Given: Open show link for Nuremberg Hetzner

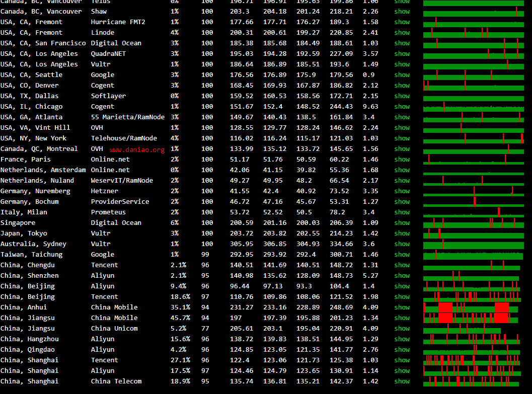Looking at the screenshot, I should (402, 191).
